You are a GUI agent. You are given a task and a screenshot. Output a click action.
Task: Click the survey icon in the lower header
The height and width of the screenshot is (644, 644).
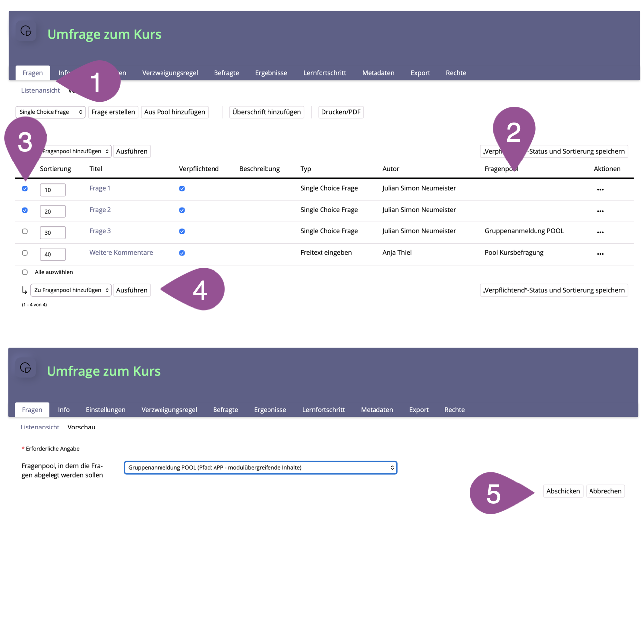coord(26,368)
